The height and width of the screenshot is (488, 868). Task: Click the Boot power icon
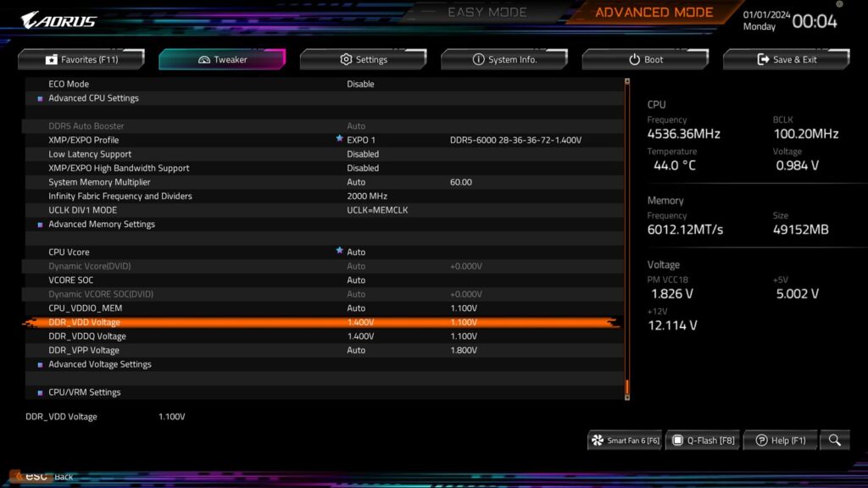click(634, 59)
